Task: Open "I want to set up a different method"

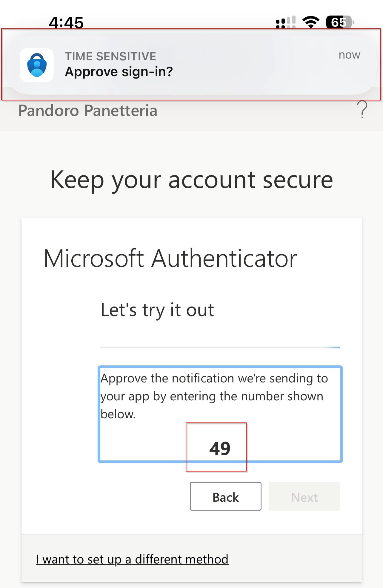Action: (x=132, y=559)
